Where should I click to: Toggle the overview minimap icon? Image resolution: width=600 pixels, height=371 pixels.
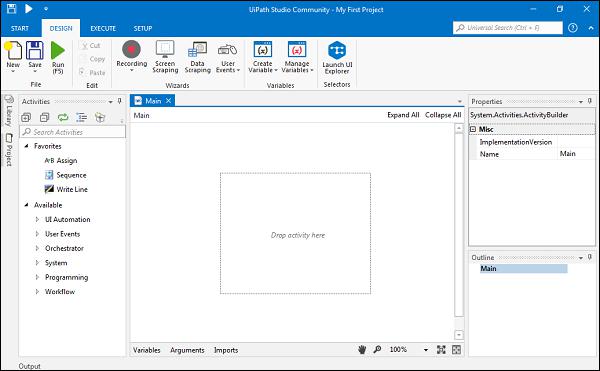pyautogui.click(x=457, y=350)
